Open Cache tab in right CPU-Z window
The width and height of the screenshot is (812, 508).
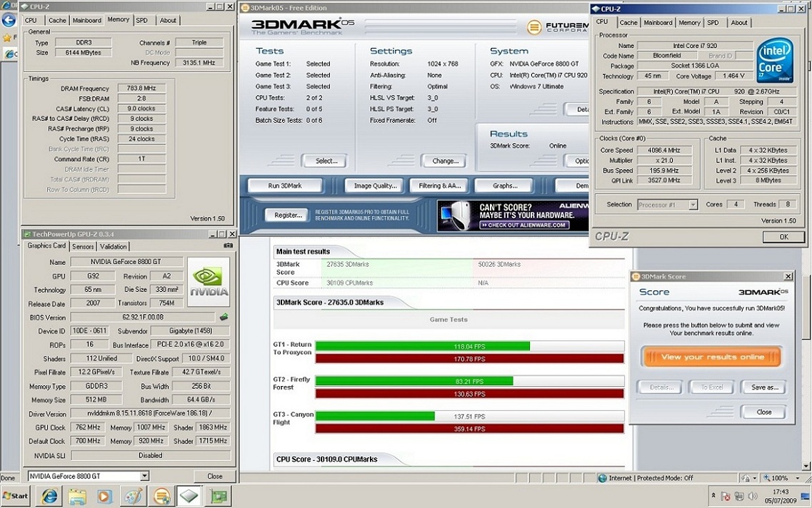628,23
